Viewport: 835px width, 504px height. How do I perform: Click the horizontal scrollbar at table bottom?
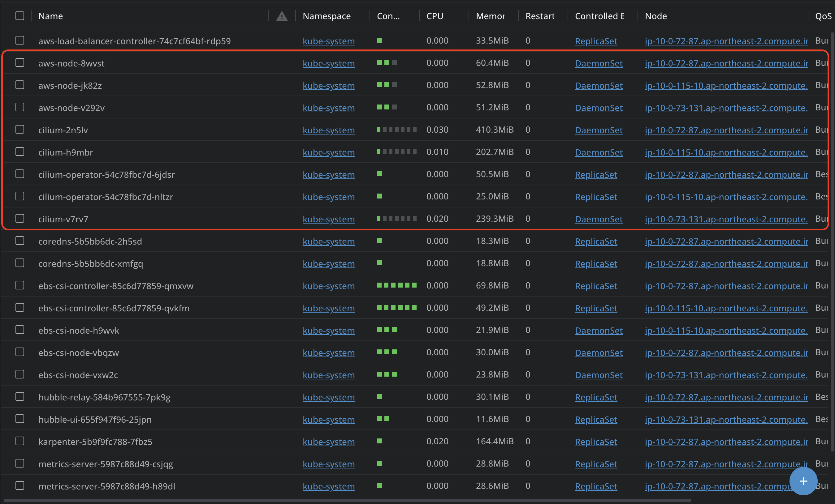click(347, 500)
